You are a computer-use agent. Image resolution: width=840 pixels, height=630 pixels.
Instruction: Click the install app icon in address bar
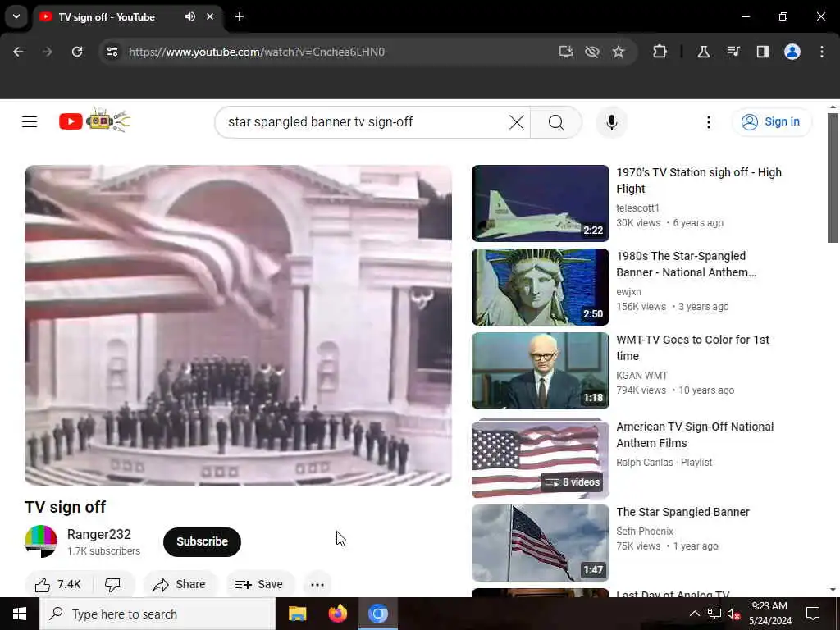pos(566,52)
